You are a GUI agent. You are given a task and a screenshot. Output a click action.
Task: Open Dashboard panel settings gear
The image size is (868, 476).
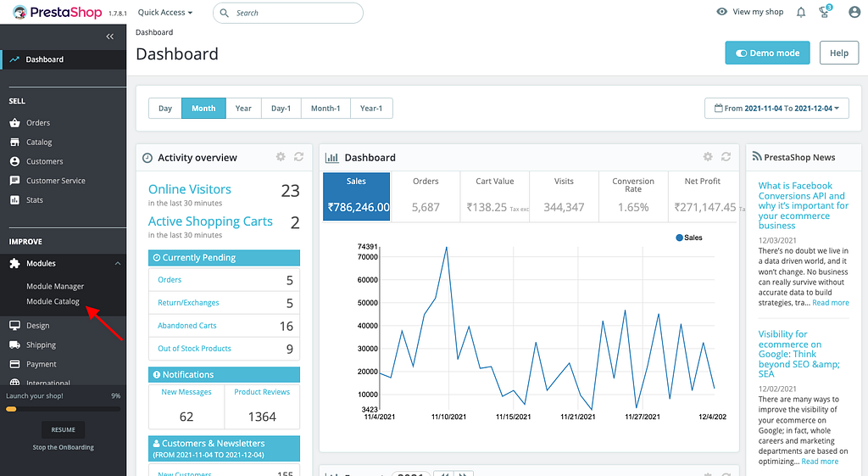[708, 157]
